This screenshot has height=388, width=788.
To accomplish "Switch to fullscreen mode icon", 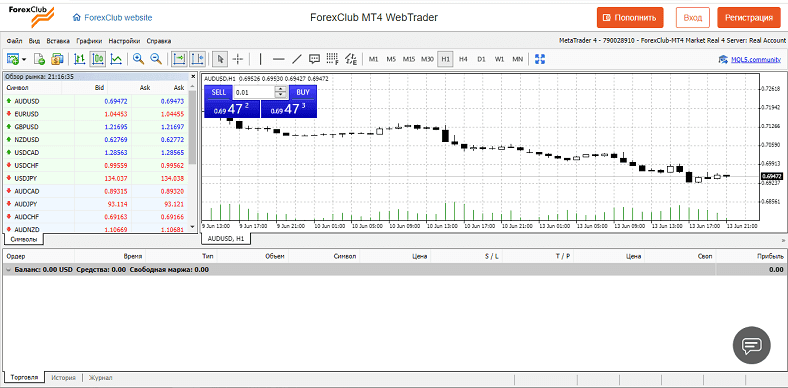I will click(x=540, y=59).
